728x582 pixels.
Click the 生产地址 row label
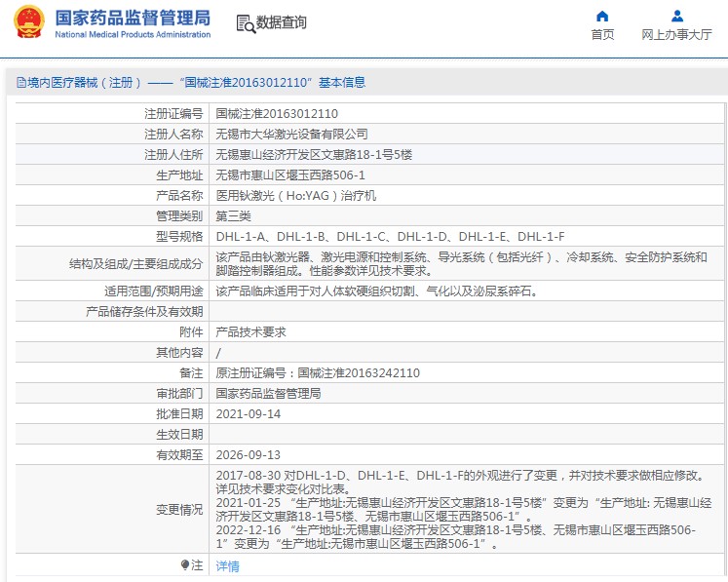pos(179,175)
